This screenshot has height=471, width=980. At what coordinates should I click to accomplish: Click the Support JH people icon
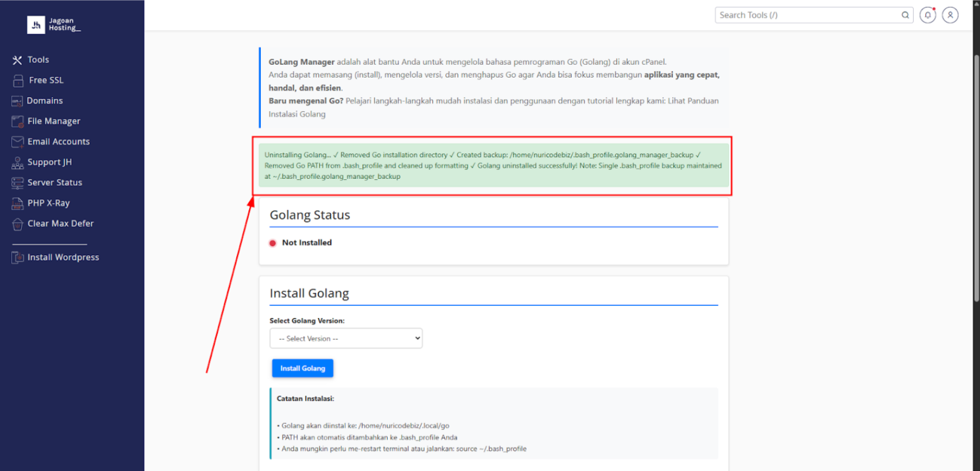point(18,163)
